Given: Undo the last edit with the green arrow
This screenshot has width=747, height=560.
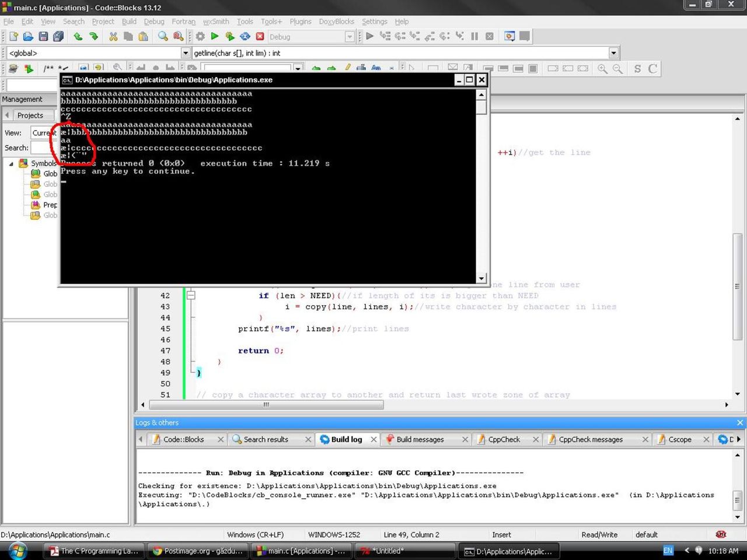Looking at the screenshot, I should (x=78, y=36).
